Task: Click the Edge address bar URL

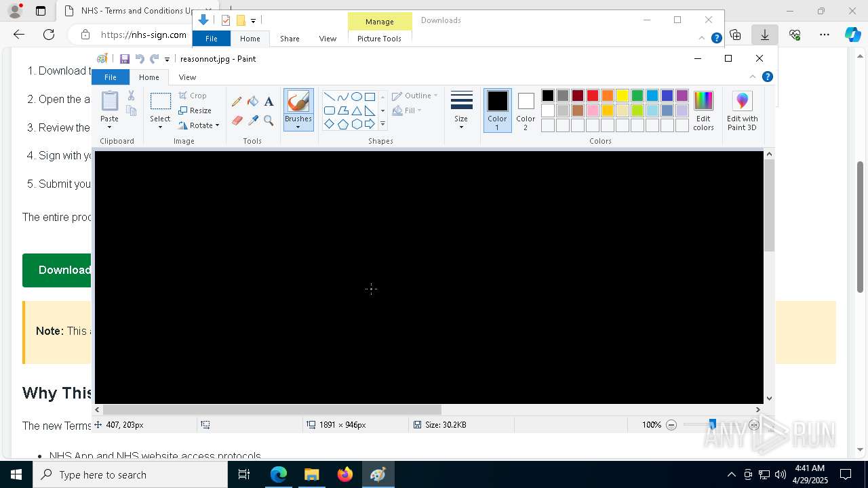Action: click(x=144, y=35)
